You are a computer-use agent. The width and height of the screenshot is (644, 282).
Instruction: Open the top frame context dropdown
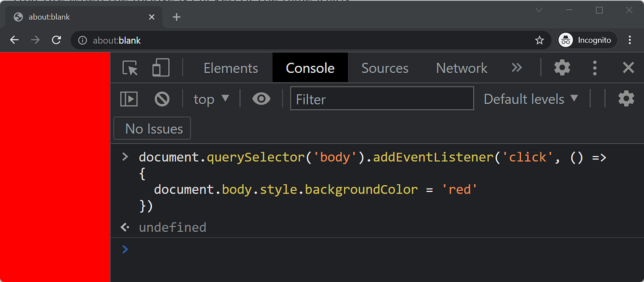point(211,98)
